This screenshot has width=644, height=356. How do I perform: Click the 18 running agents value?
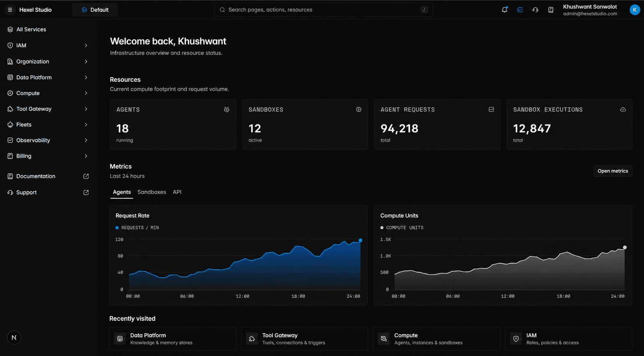click(122, 129)
